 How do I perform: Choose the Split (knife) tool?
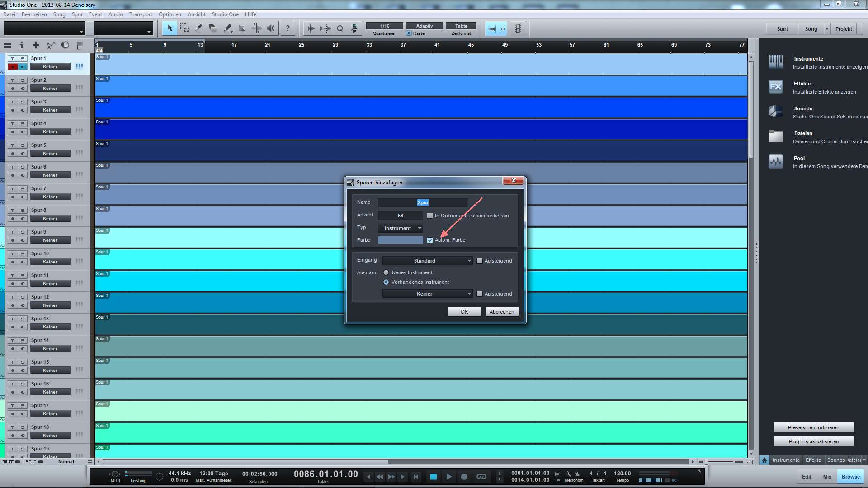click(x=198, y=28)
